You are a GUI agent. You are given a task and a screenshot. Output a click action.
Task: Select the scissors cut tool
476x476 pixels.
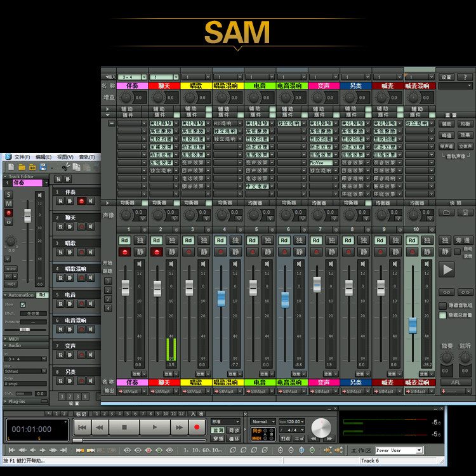pyautogui.click(x=66, y=167)
